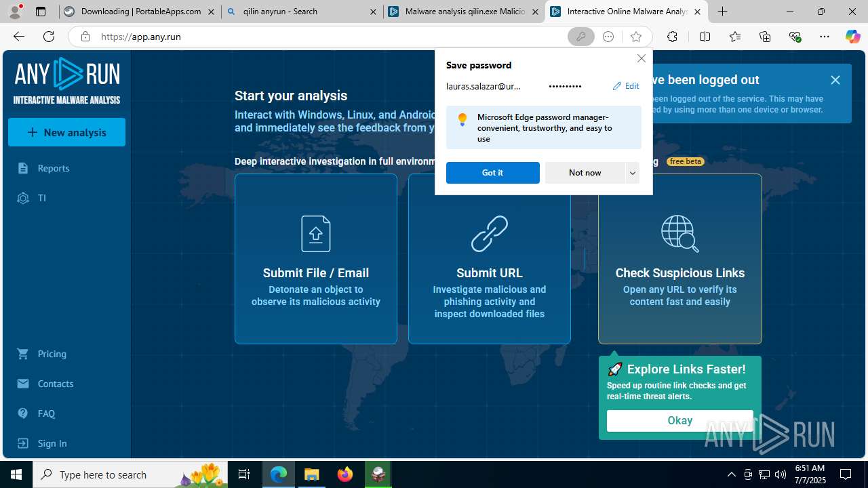This screenshot has width=868, height=488.
Task: Open the Edge profile icon
Action: click(x=15, y=12)
